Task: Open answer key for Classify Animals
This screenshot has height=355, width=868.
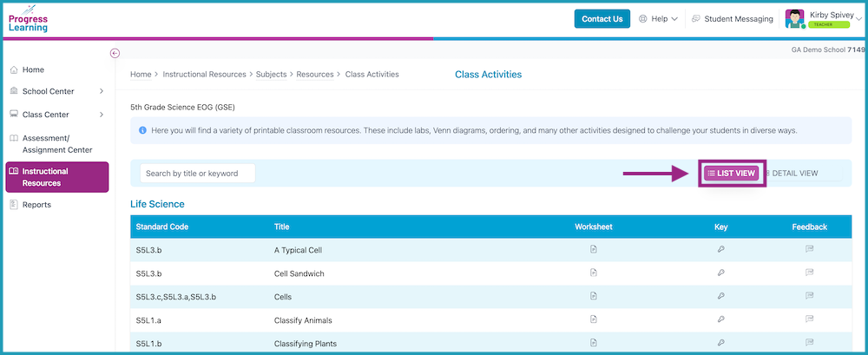Action: pos(720,319)
